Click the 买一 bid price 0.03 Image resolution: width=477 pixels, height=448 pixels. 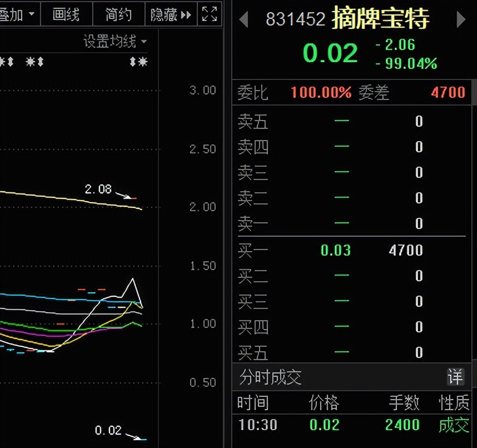(x=335, y=250)
